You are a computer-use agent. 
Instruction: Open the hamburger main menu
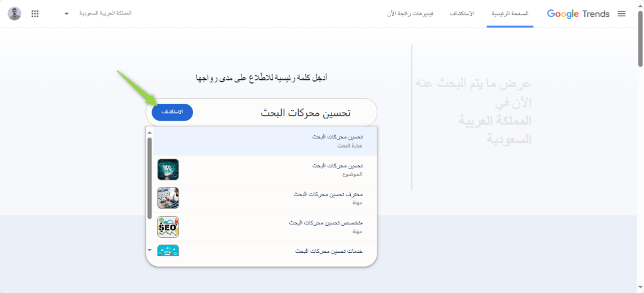621,14
